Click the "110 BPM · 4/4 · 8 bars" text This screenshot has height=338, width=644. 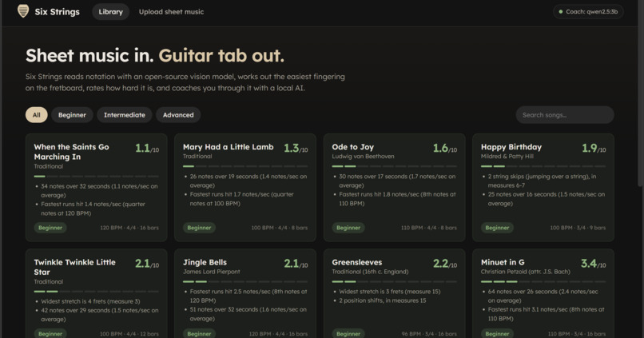tap(429, 228)
